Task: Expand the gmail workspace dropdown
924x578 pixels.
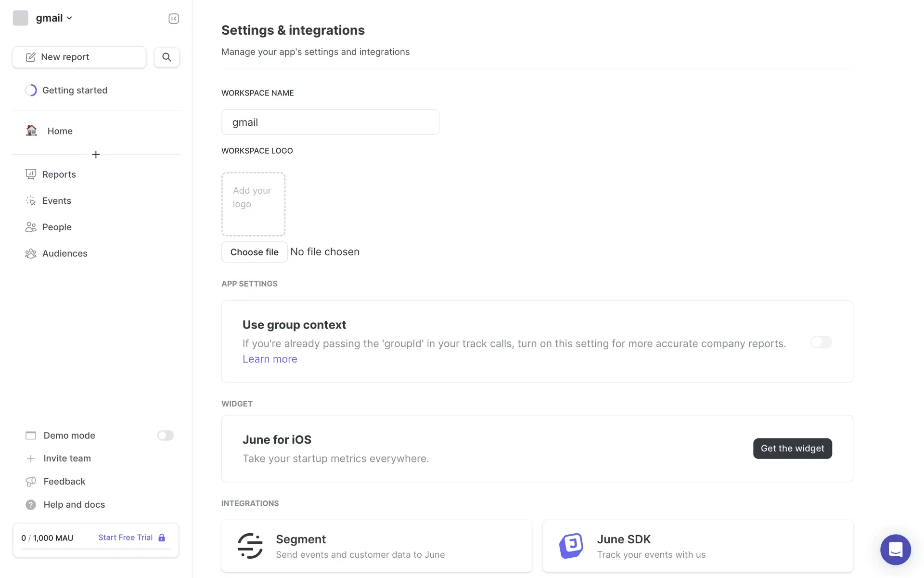Action: point(53,18)
